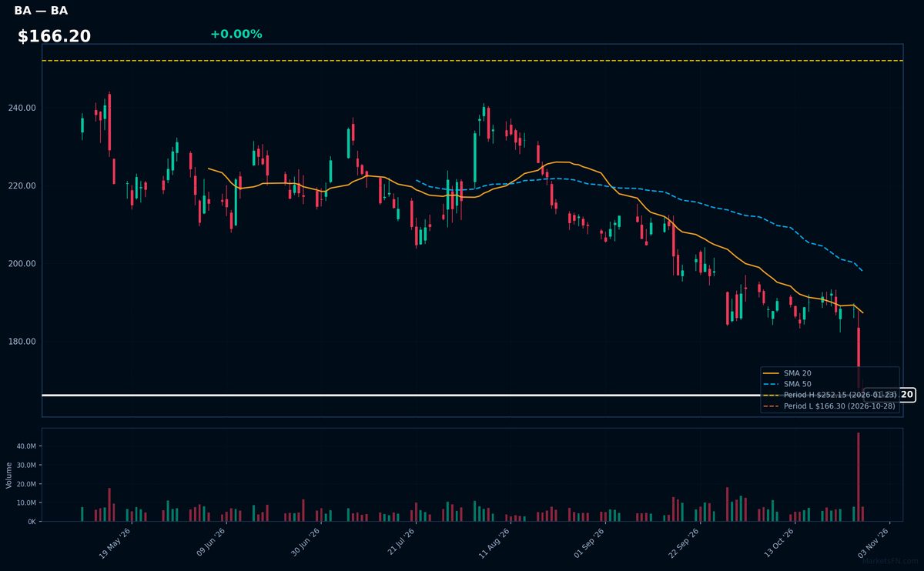
Task: Click the "30 Jun '26" date label
Action: (305, 544)
